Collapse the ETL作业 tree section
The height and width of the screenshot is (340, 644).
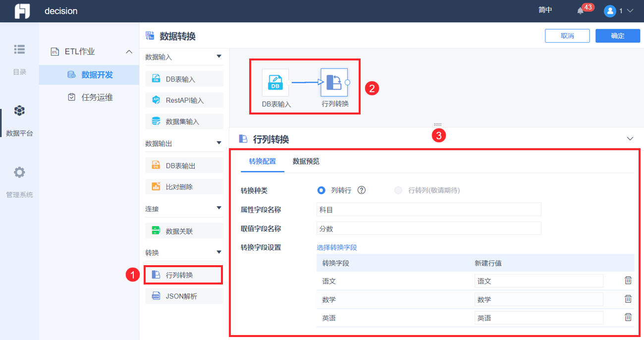click(129, 52)
